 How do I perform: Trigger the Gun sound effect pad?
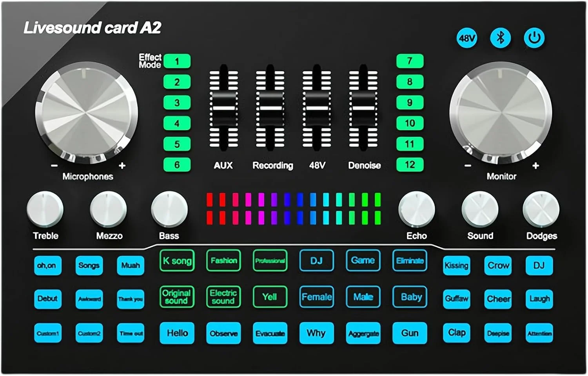pyautogui.click(x=410, y=333)
